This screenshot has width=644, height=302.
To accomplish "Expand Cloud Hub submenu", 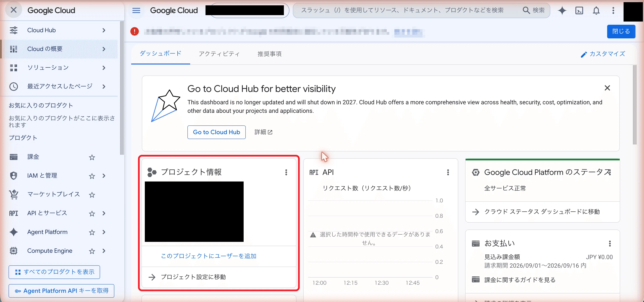I will (x=104, y=30).
